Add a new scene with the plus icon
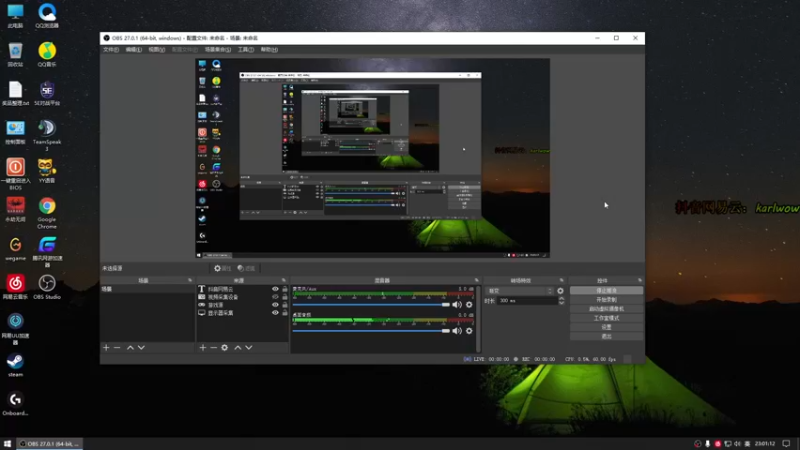Screen dimensions: 800x450 (x=106, y=347)
